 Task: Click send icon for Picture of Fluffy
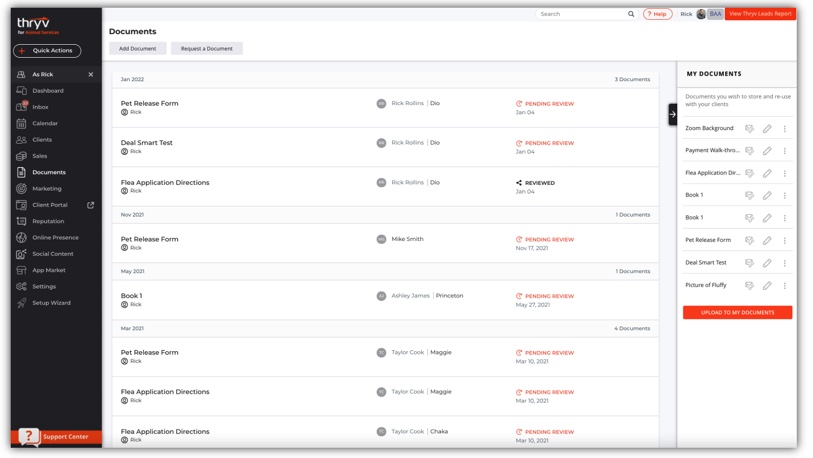point(749,286)
